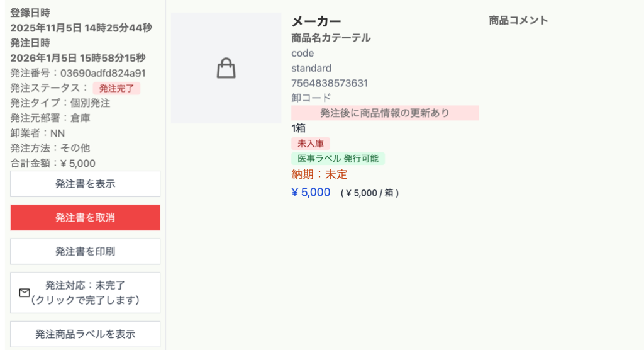The width and height of the screenshot is (644, 350).
Task: Cancel the order using red 発注書を取消 button
Action: (x=85, y=218)
